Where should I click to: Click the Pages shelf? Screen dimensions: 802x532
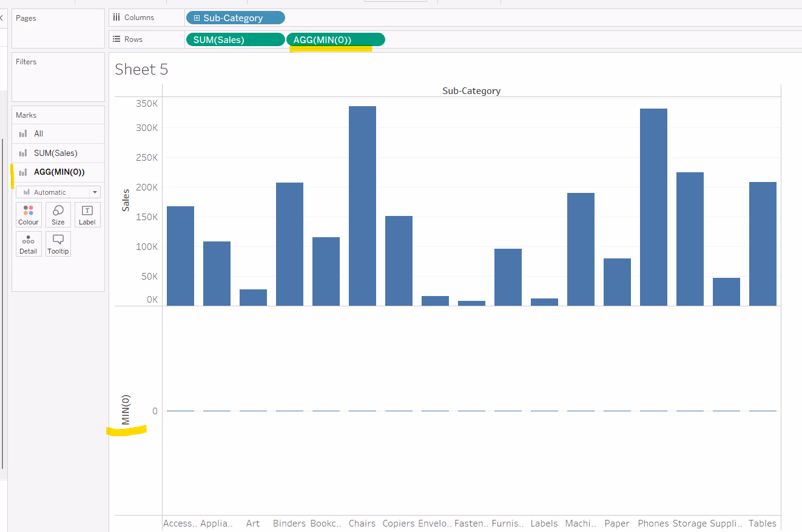(x=58, y=29)
